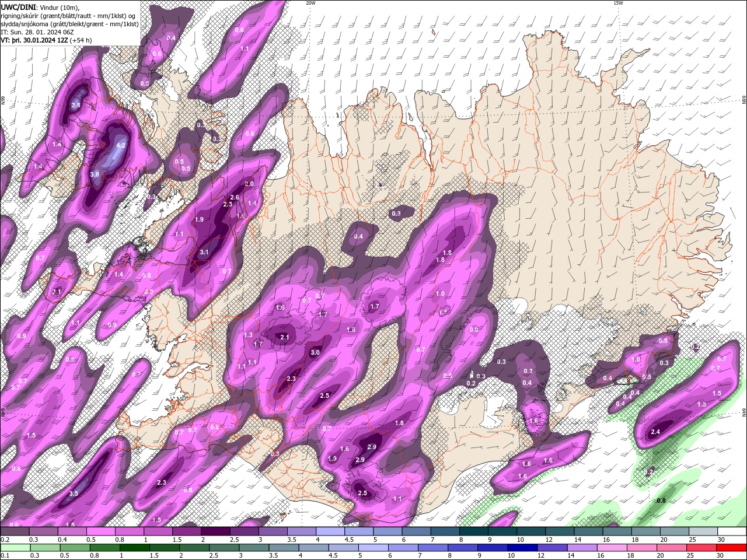Image resolution: width=747 pixels, height=560 pixels.
Task: Pick the red swatch after 30, bottom legend row
Action: point(732,548)
